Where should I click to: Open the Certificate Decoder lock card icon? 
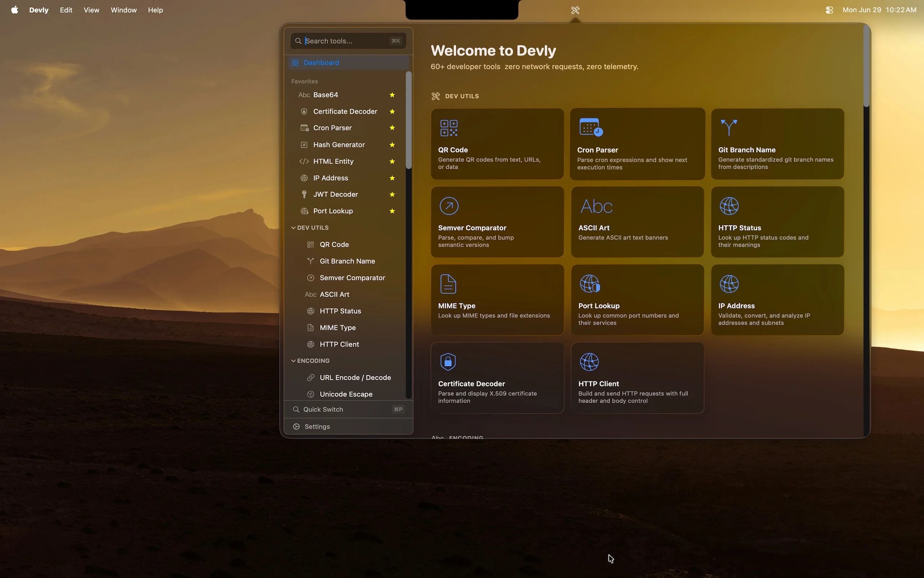[x=448, y=362]
